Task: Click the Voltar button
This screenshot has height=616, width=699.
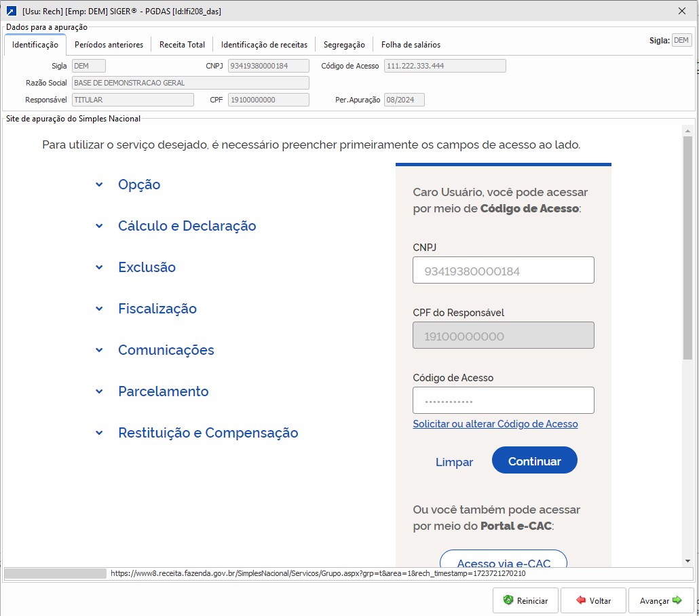Action: coord(593,600)
